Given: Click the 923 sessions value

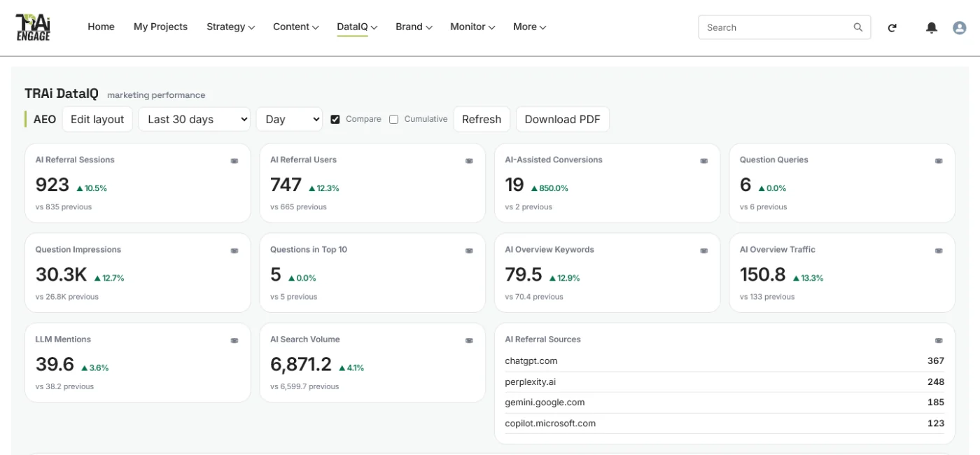Looking at the screenshot, I should 52,185.
